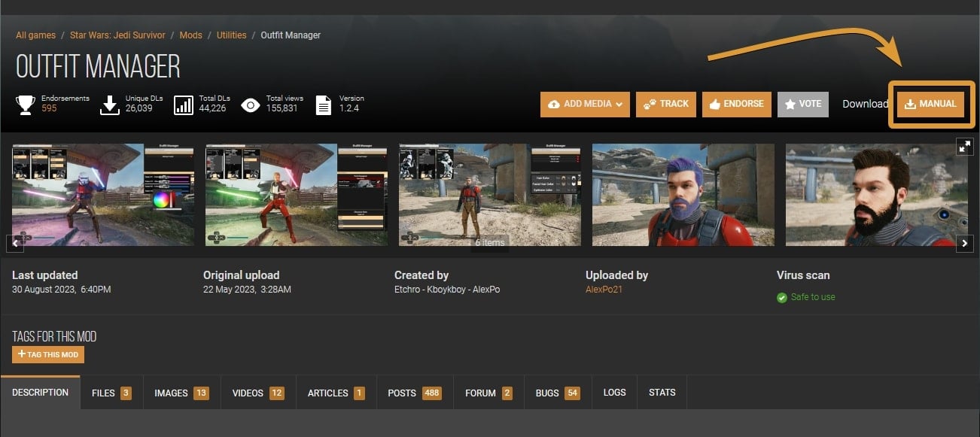
Task: Switch to the Images tab
Action: (181, 393)
